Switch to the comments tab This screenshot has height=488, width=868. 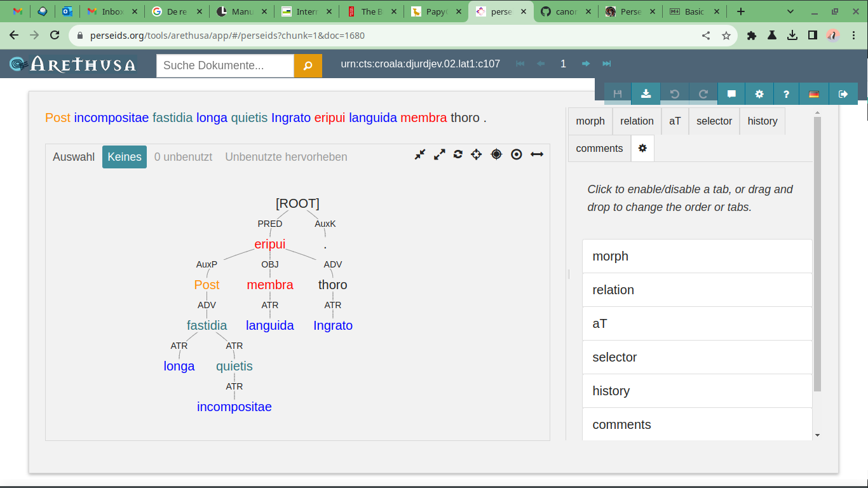[599, 148]
